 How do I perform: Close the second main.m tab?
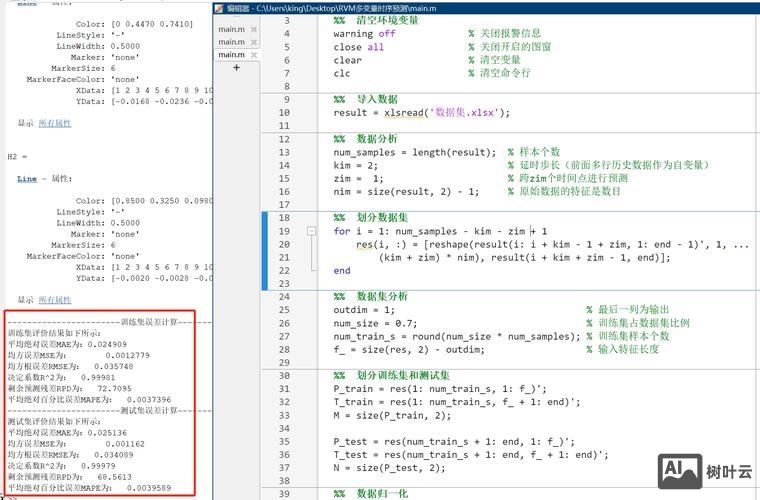pos(254,43)
